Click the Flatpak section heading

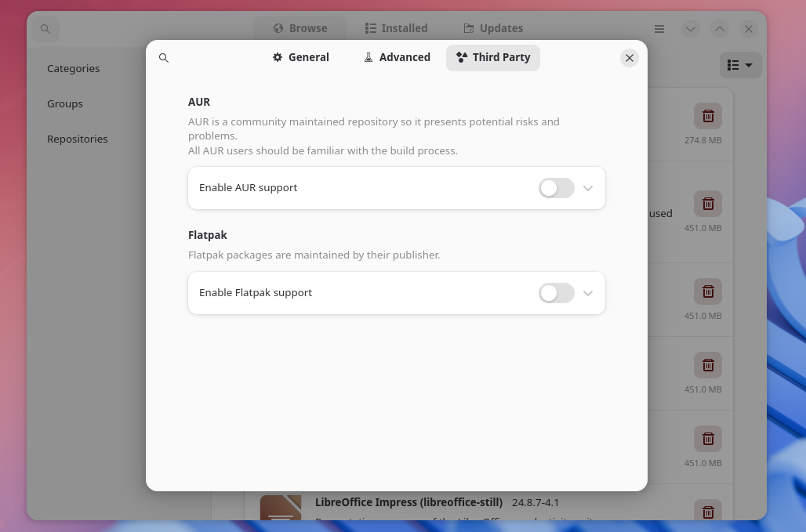(x=208, y=235)
